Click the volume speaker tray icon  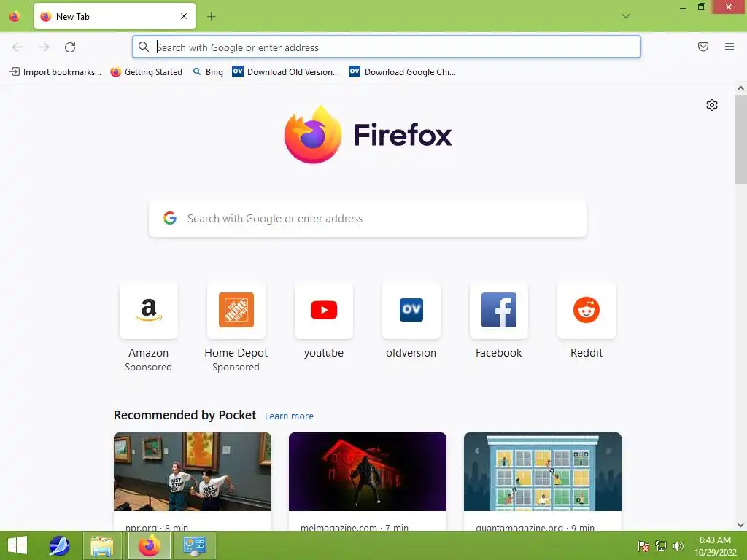(x=678, y=546)
